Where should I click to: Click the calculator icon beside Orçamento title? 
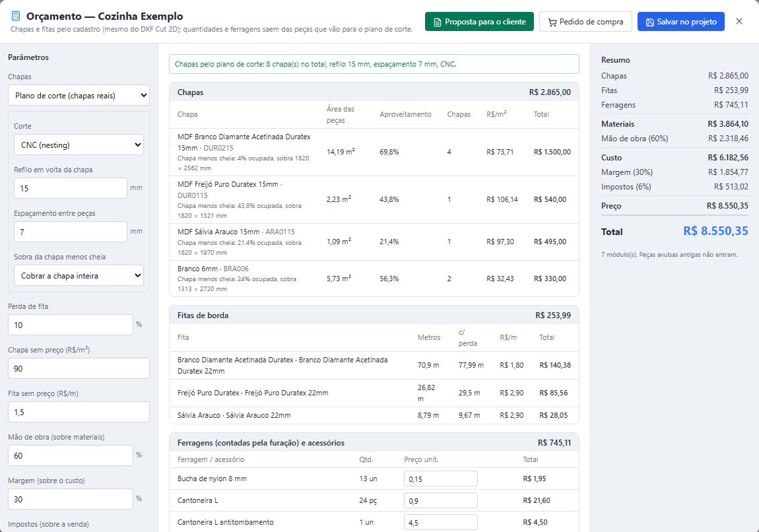click(15, 16)
